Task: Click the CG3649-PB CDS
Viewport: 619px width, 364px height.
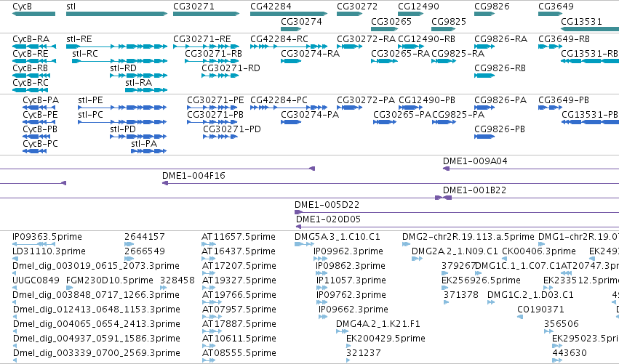Action: (x=551, y=108)
